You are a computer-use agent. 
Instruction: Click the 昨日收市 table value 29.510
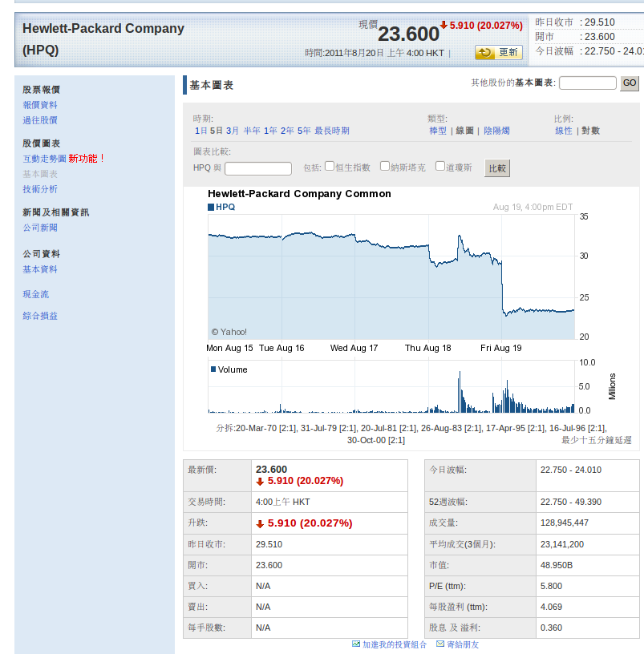[x=269, y=545]
